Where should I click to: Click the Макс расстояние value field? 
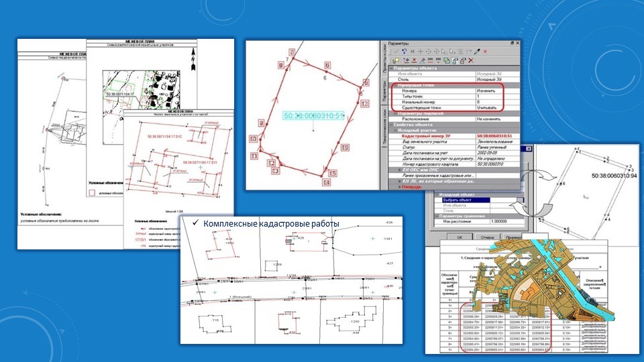pyautogui.click(x=507, y=221)
